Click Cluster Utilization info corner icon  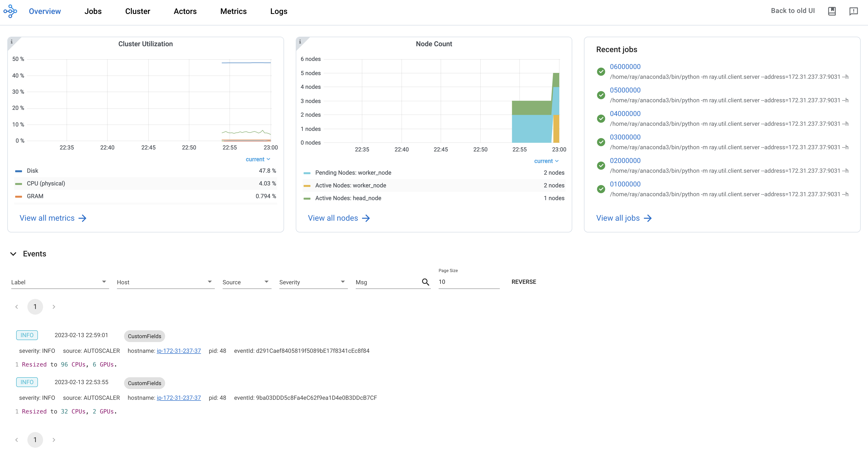pyautogui.click(x=12, y=41)
